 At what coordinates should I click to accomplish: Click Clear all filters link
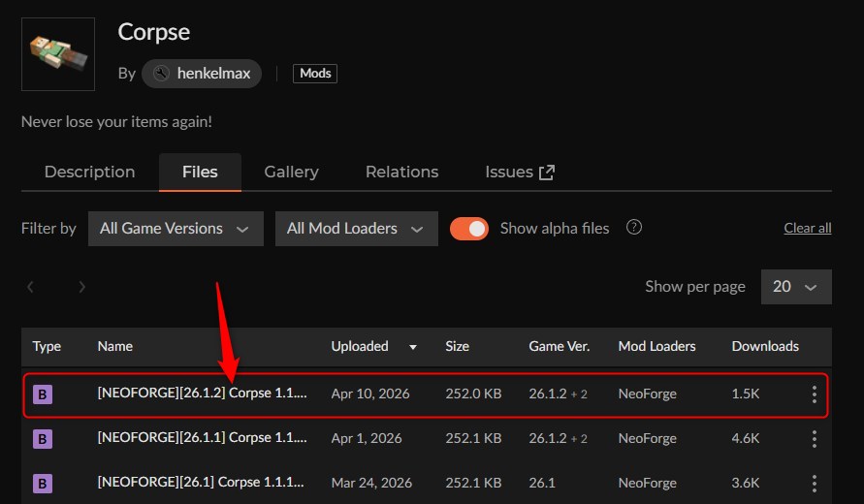tap(807, 229)
